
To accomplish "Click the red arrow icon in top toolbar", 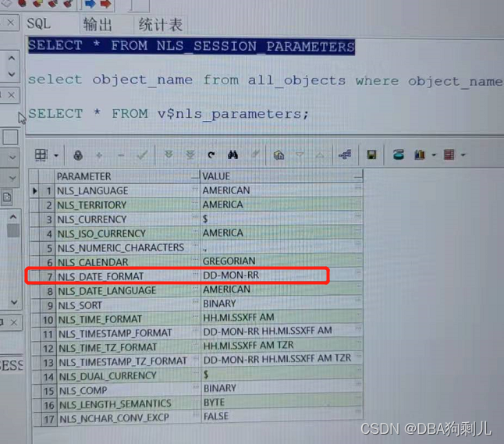I will click(x=105, y=4).
